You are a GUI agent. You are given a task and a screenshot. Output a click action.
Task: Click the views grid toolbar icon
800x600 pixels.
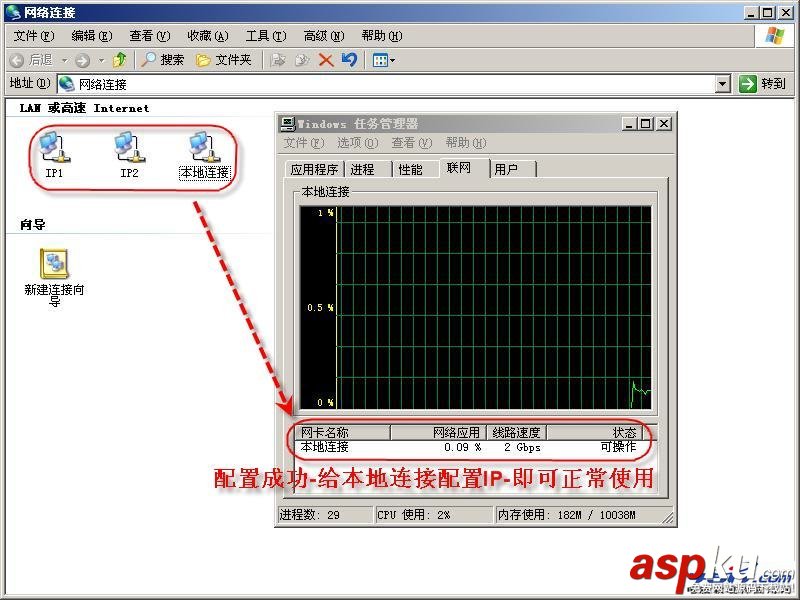click(380, 61)
